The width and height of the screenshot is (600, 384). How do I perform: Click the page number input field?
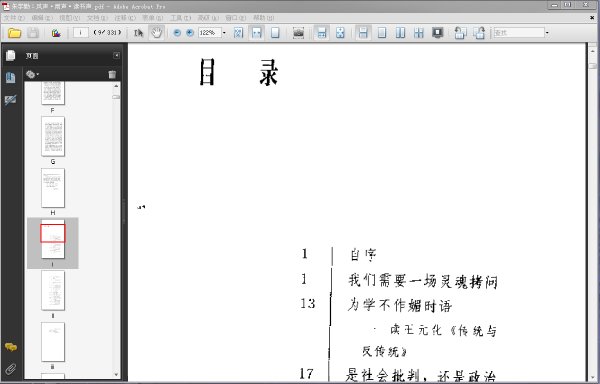(x=80, y=33)
